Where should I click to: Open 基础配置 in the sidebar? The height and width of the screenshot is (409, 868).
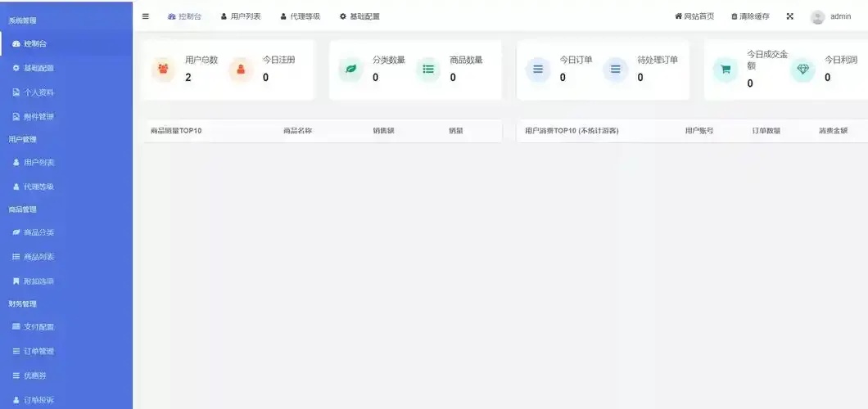click(66, 68)
